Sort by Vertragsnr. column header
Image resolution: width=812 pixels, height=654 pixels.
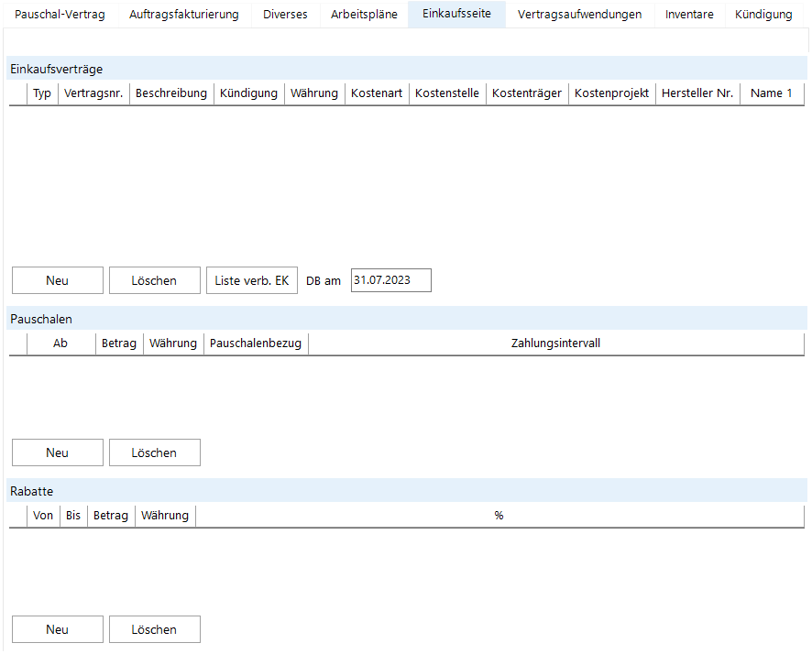[x=93, y=93]
